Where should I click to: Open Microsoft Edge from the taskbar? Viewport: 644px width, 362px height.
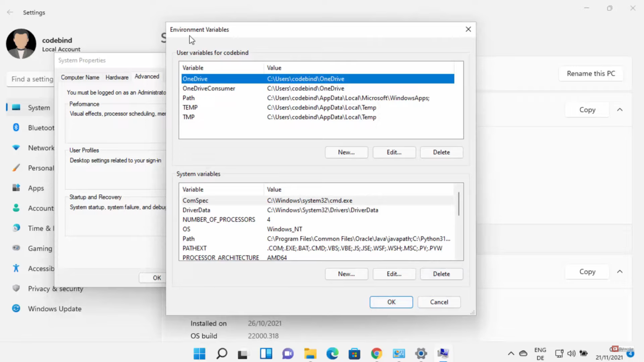coord(332,353)
